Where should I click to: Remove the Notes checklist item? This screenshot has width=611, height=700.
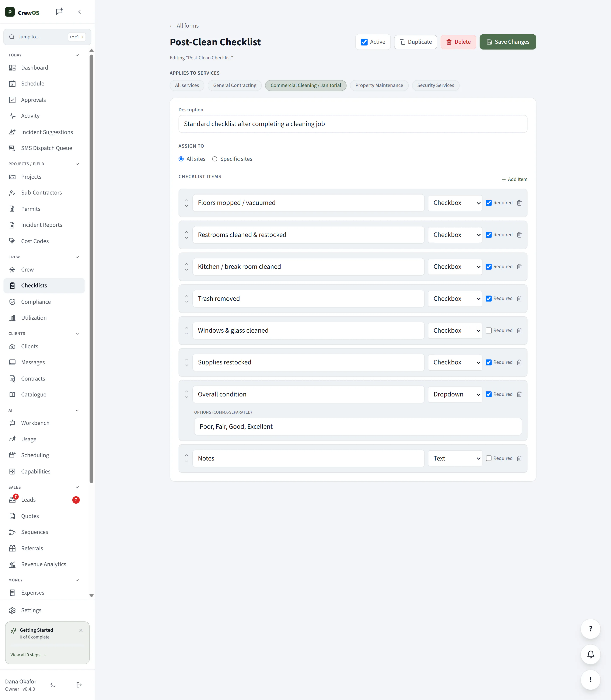[x=519, y=459]
